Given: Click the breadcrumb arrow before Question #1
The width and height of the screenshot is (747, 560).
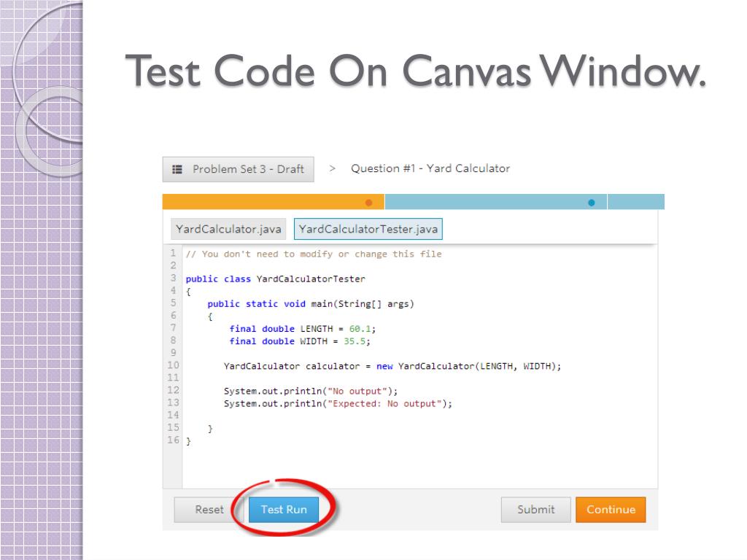Looking at the screenshot, I should click(x=333, y=168).
